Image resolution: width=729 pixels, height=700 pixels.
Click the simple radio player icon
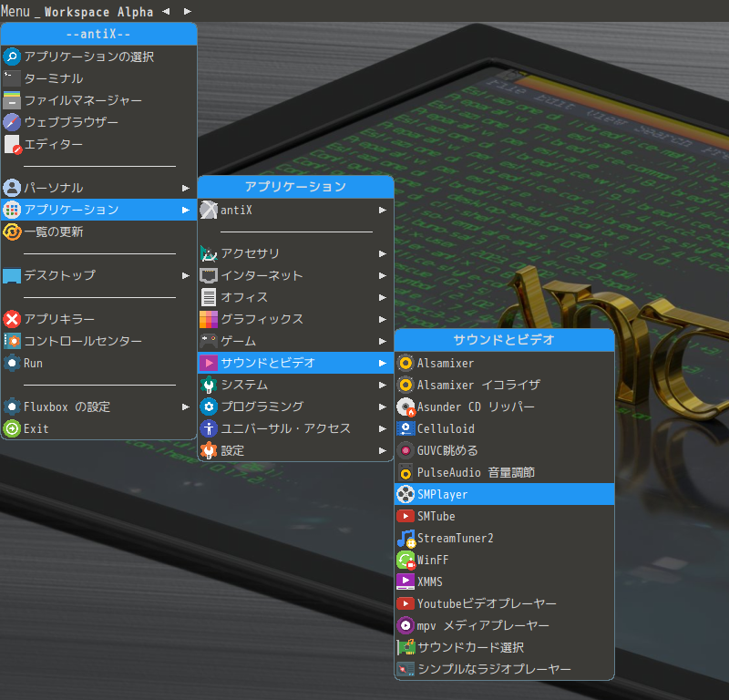(406, 669)
